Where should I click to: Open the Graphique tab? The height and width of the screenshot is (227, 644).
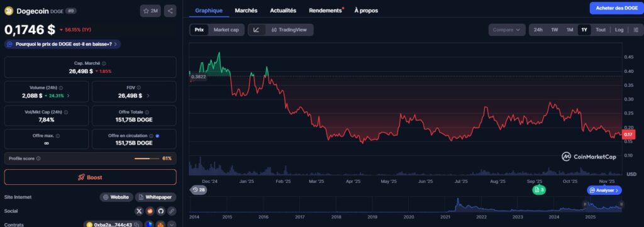209,10
